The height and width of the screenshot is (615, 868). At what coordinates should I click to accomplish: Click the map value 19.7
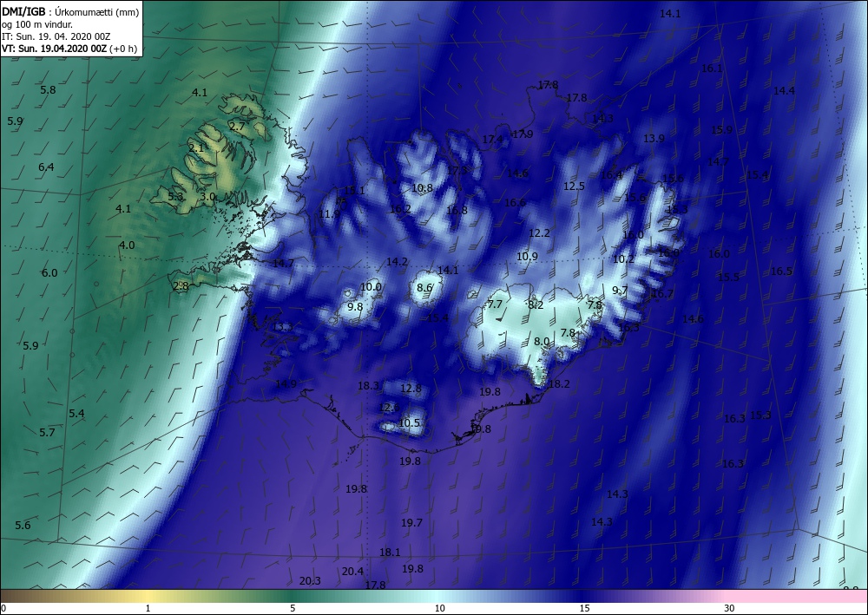click(411, 522)
